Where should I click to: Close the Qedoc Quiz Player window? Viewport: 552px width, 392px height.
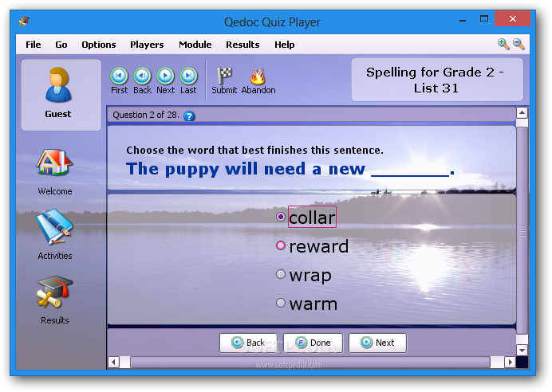pos(513,18)
